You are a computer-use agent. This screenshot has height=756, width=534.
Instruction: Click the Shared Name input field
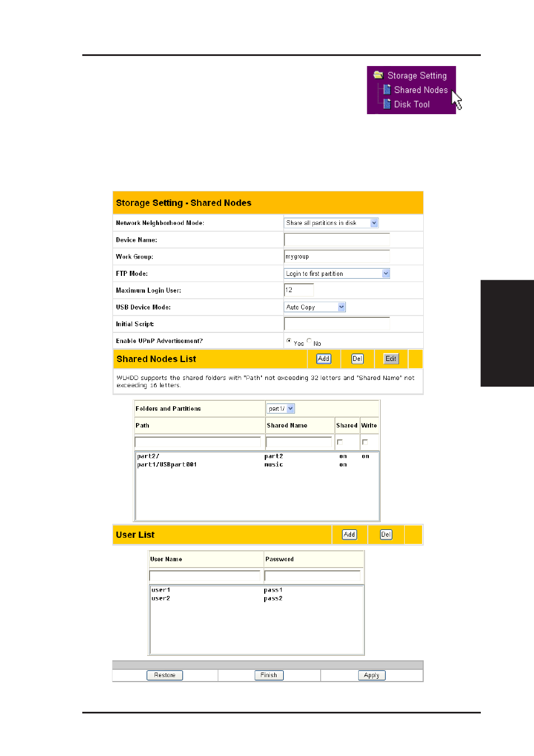(x=299, y=442)
